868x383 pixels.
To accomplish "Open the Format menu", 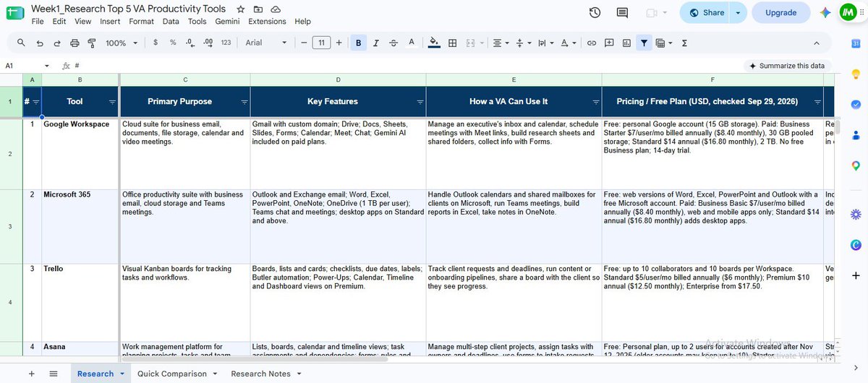I will coord(141,22).
